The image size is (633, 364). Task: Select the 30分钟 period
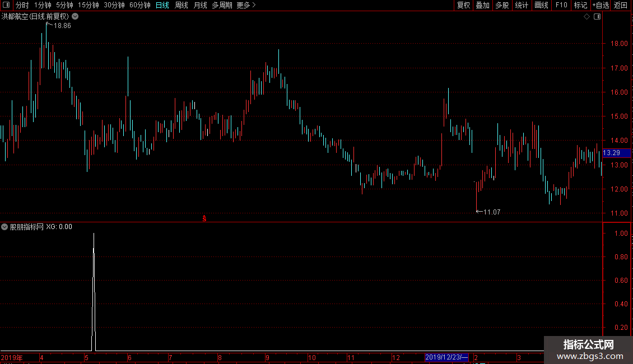pyautogui.click(x=114, y=5)
